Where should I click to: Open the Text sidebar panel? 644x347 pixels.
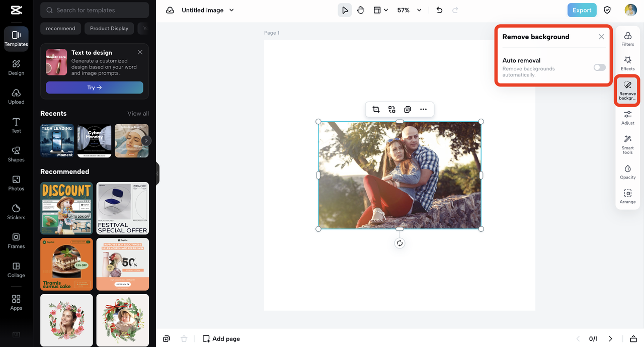(x=16, y=125)
